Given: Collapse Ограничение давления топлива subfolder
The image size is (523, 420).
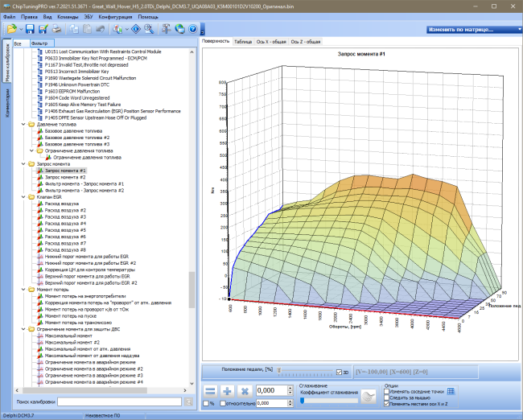Looking at the screenshot, I should click(x=31, y=150).
